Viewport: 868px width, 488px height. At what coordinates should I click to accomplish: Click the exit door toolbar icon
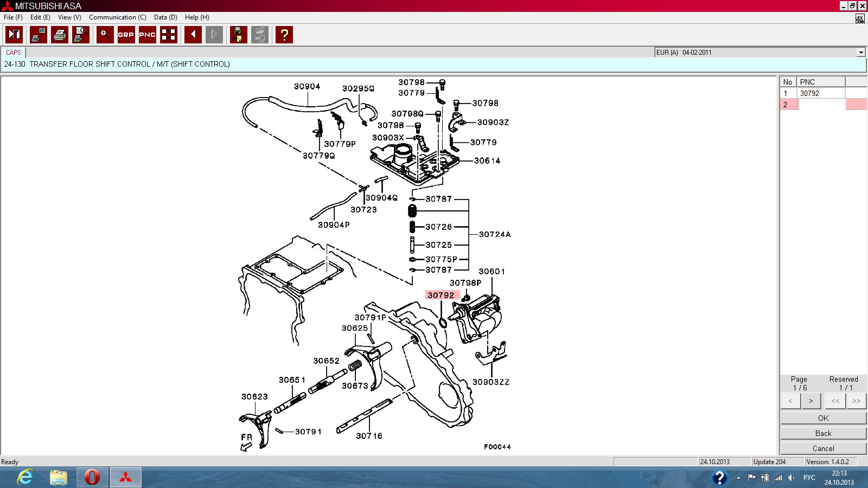point(14,35)
